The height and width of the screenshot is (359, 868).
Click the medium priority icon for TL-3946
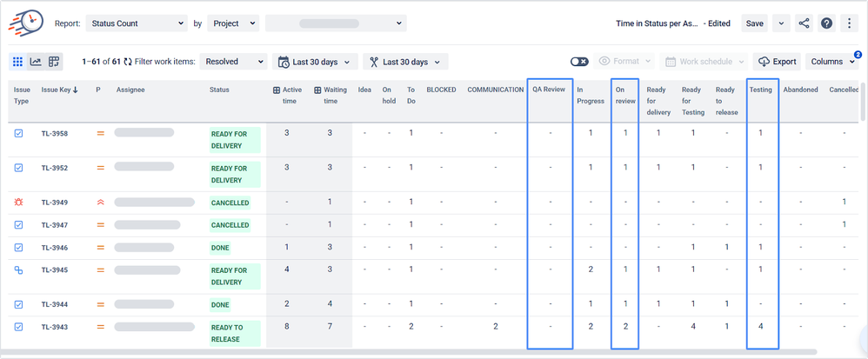(x=100, y=247)
